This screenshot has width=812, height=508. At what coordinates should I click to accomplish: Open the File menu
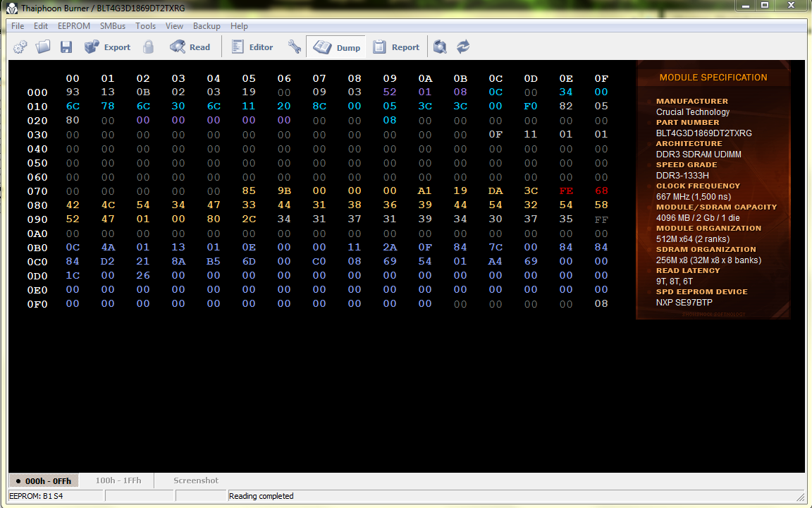[x=17, y=26]
